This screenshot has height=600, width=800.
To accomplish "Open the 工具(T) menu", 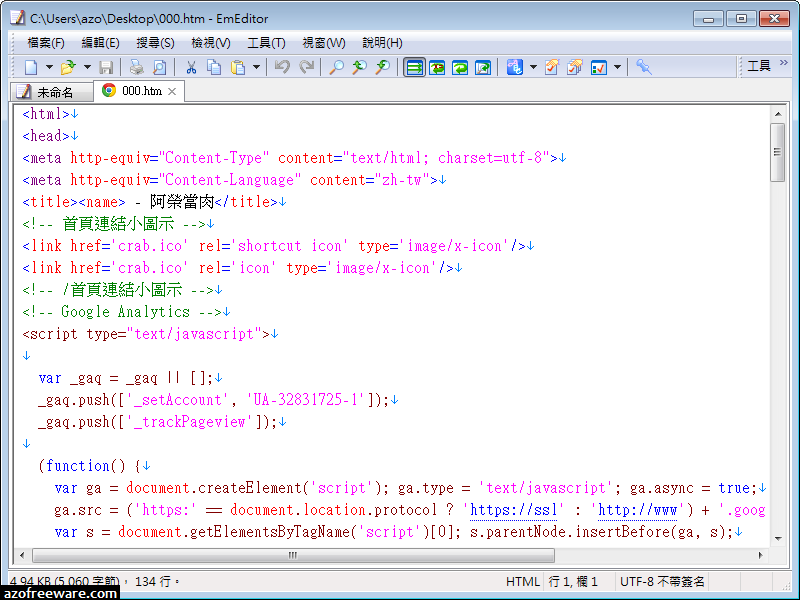I will pyautogui.click(x=266, y=43).
